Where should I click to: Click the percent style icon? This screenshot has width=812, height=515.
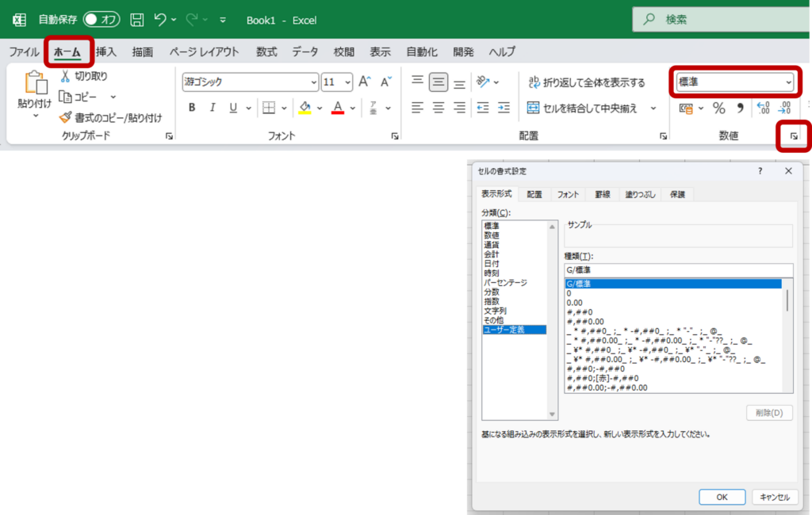coord(718,108)
